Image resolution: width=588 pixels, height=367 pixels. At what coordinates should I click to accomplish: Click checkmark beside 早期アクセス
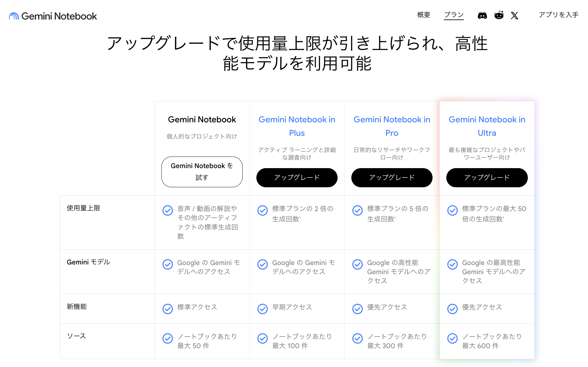pyautogui.click(x=263, y=309)
